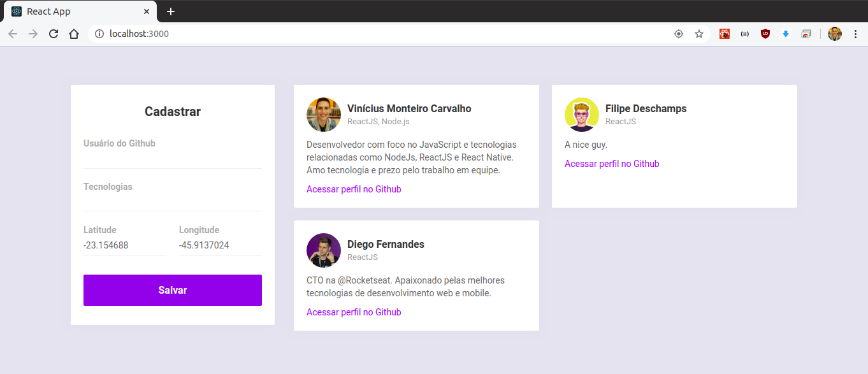Screen dimensions: 868x374
Task: Click the Google Cast toolbar icon
Action: pos(806,33)
